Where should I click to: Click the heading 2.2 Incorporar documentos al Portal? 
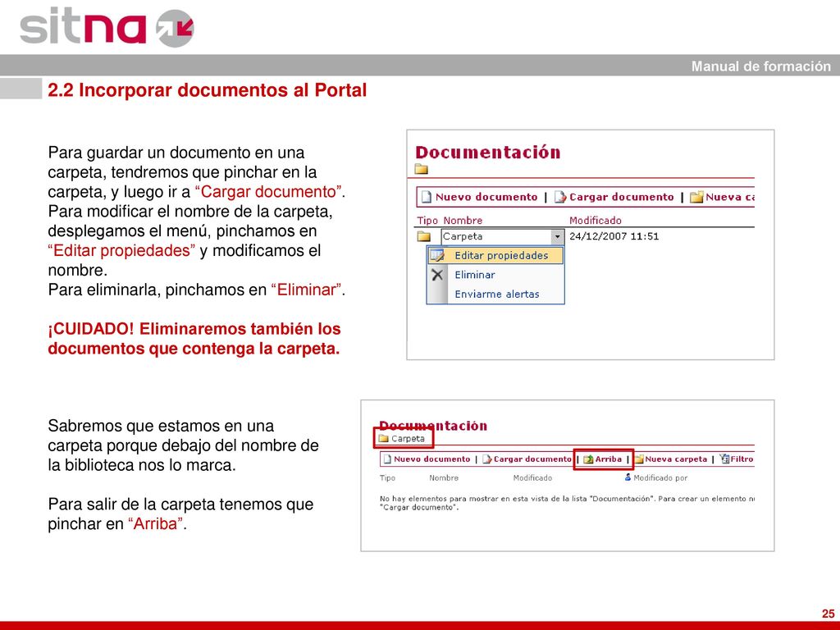click(208, 90)
